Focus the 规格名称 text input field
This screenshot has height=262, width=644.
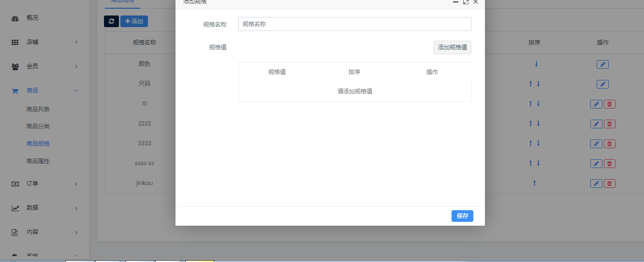(x=354, y=24)
